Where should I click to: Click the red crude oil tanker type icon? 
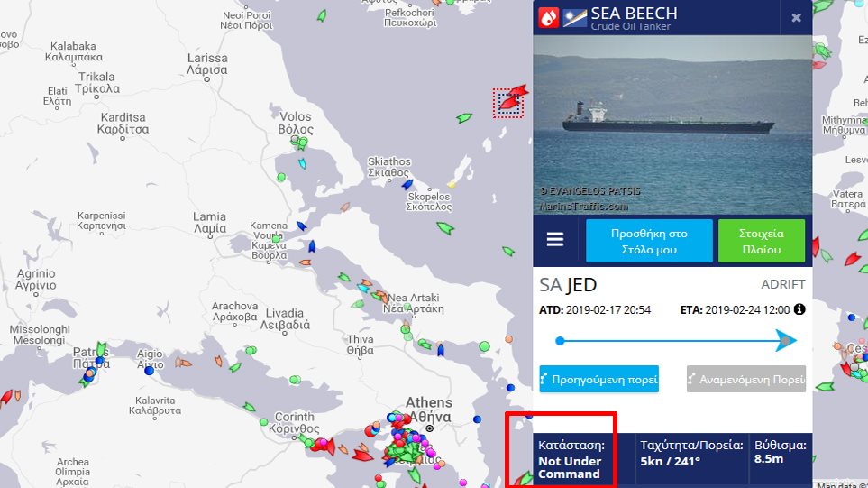click(549, 18)
